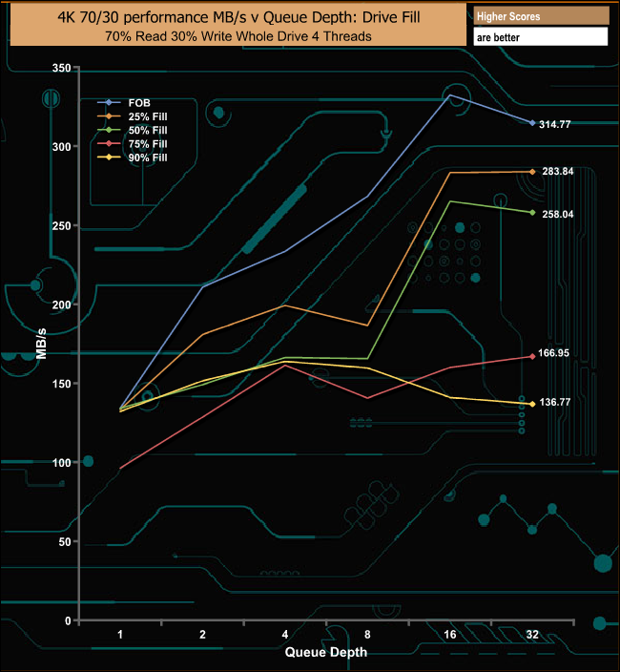Click the red 75% Fill legend marker
Image resolution: width=620 pixels, height=672 pixels.
pyautogui.click(x=108, y=143)
